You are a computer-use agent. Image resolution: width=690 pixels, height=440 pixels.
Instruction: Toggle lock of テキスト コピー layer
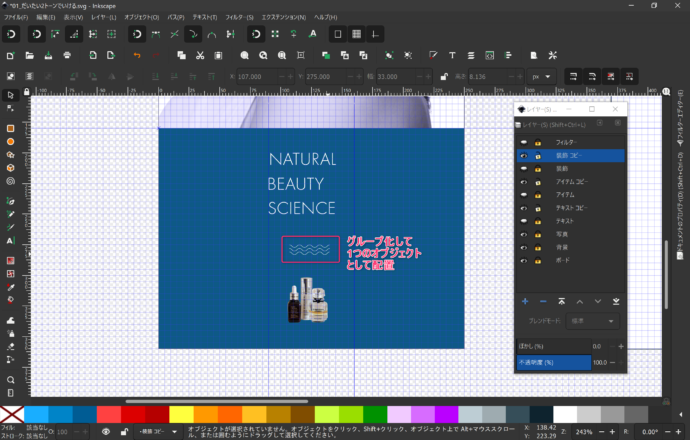(x=538, y=208)
